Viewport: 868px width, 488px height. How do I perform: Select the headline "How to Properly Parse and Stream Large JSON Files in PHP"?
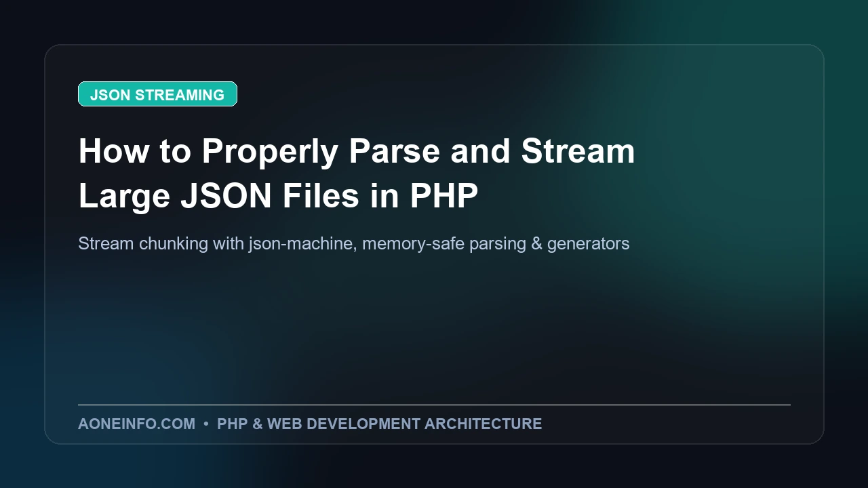pos(357,174)
